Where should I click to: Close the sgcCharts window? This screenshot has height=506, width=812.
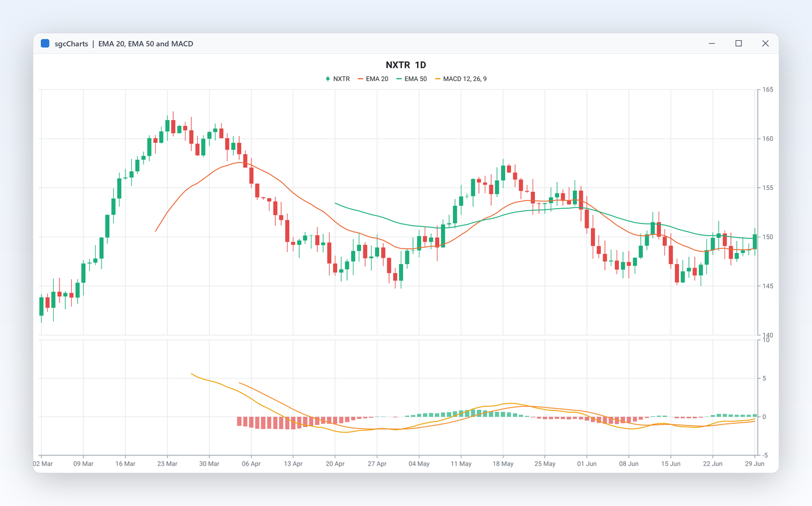click(765, 43)
